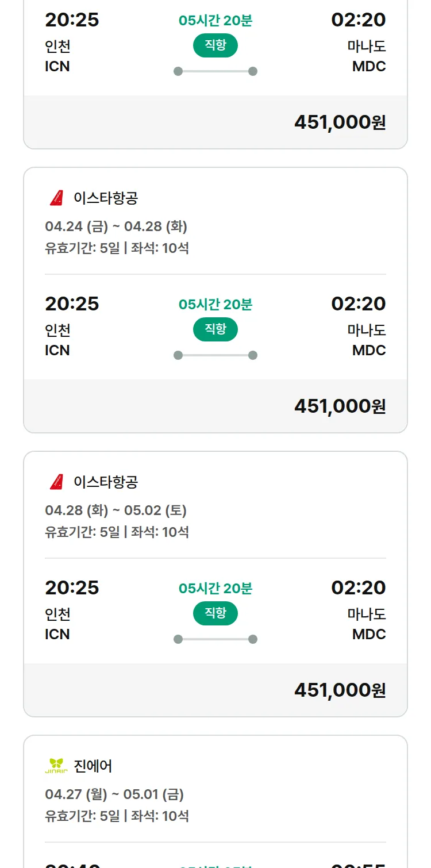Click the 이스타항공 name on the 04.24 card
Viewport: 431px width, 868px height.
click(106, 198)
